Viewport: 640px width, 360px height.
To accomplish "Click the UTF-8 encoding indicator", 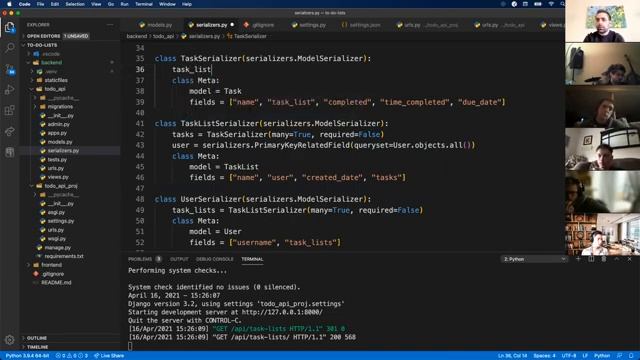I will point(569,356).
